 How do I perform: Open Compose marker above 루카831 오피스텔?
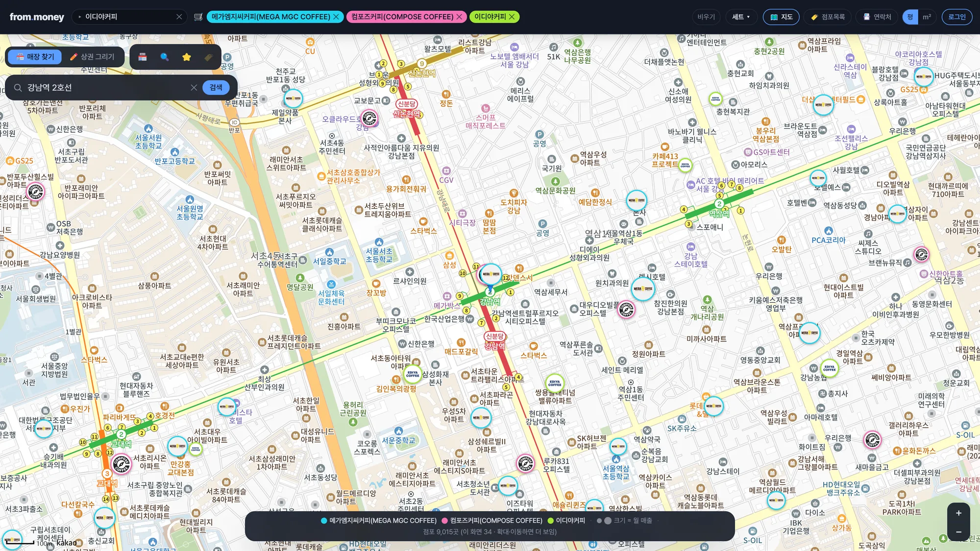[x=525, y=463]
